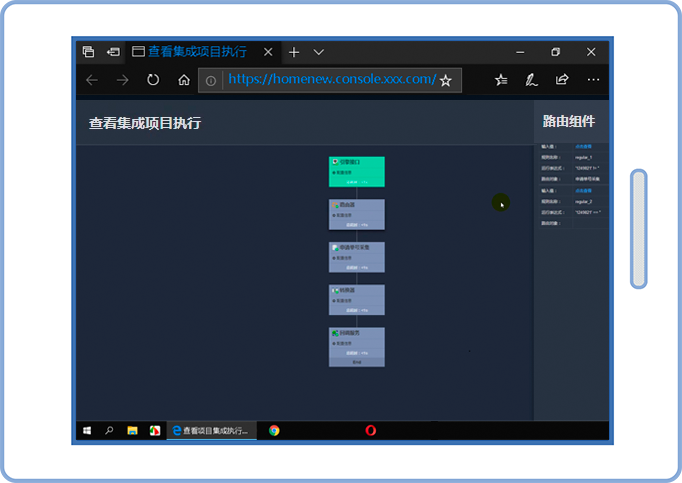The image size is (682, 483).
Task: Select the green 引擎接口 node
Action: [x=356, y=171]
